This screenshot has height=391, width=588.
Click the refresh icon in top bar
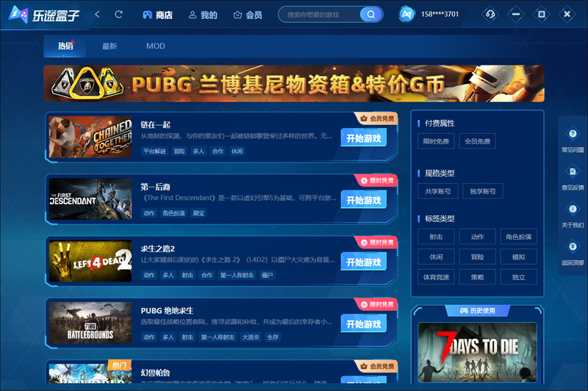click(118, 15)
